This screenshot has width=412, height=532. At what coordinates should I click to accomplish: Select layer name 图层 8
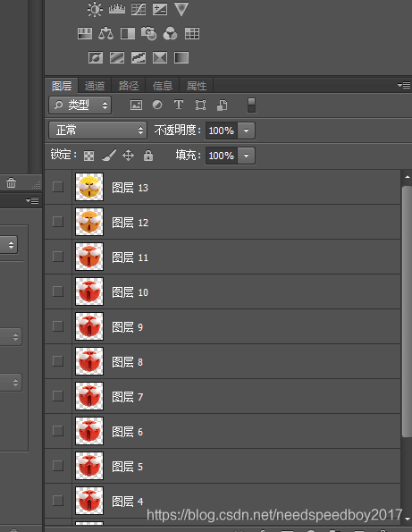click(x=128, y=362)
